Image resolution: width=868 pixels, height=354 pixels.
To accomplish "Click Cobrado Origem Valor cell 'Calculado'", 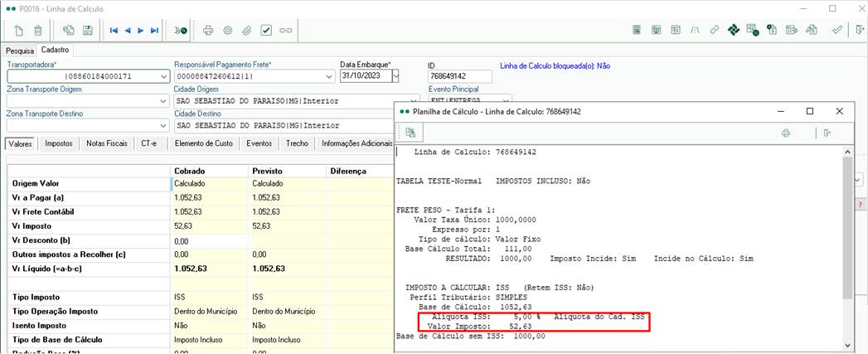I will [210, 183].
